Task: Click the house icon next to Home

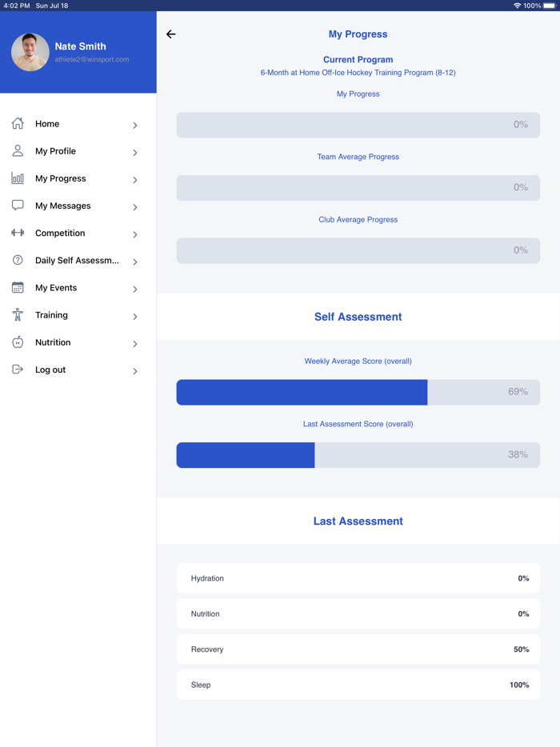Action: (x=18, y=123)
